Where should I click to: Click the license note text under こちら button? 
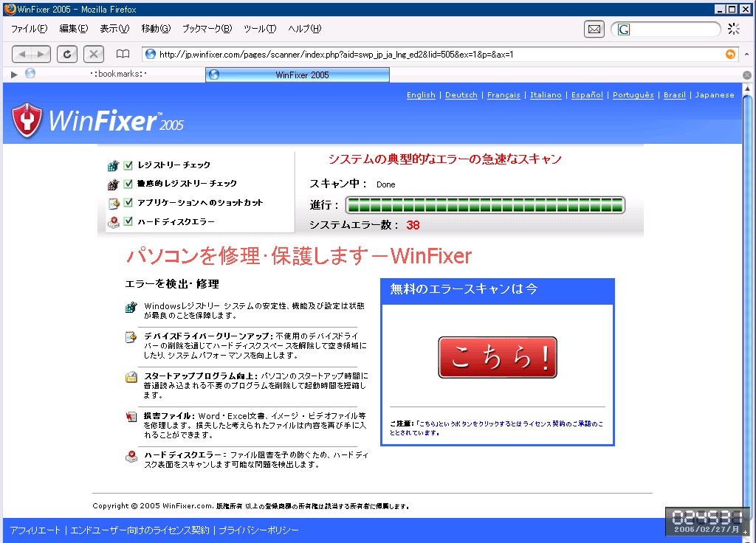tap(497, 428)
